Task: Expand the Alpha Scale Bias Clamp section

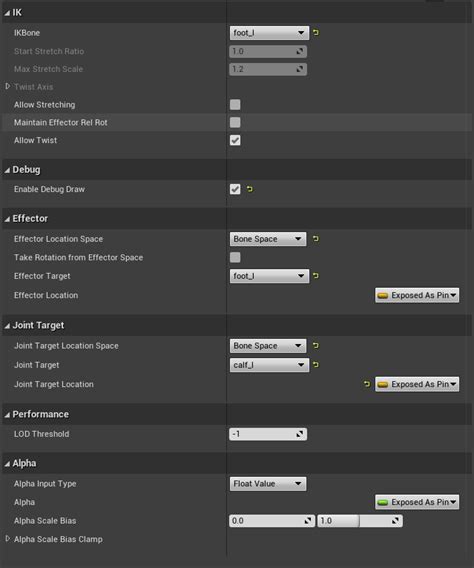Action: (8, 539)
